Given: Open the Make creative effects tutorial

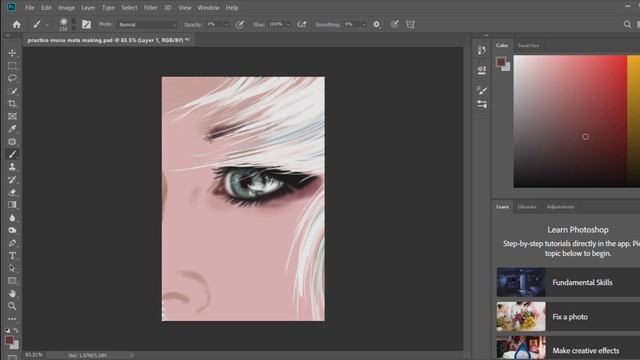Looking at the screenshot, I should (568, 348).
